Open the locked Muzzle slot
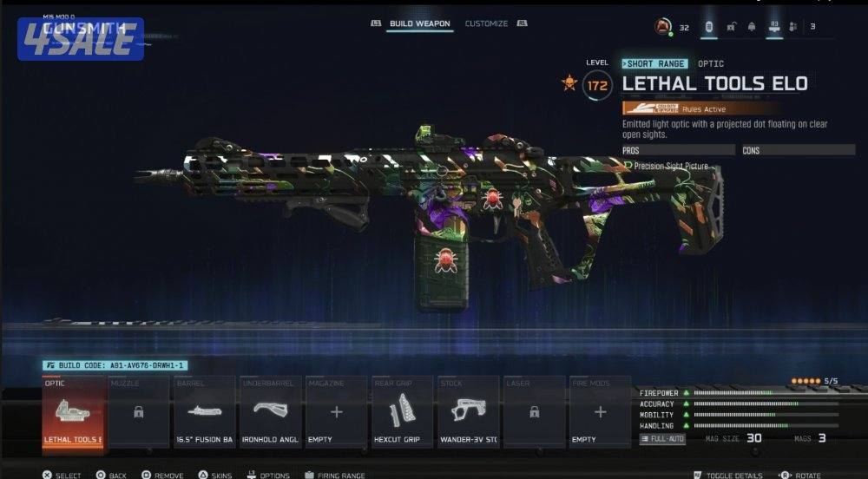Screen dimensions: 868x479 [x=139, y=411]
